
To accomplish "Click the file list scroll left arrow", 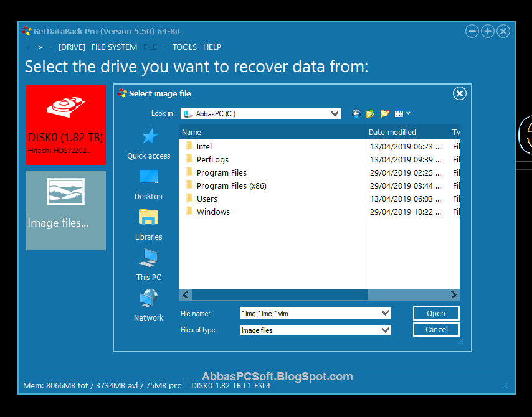I will point(186,294).
